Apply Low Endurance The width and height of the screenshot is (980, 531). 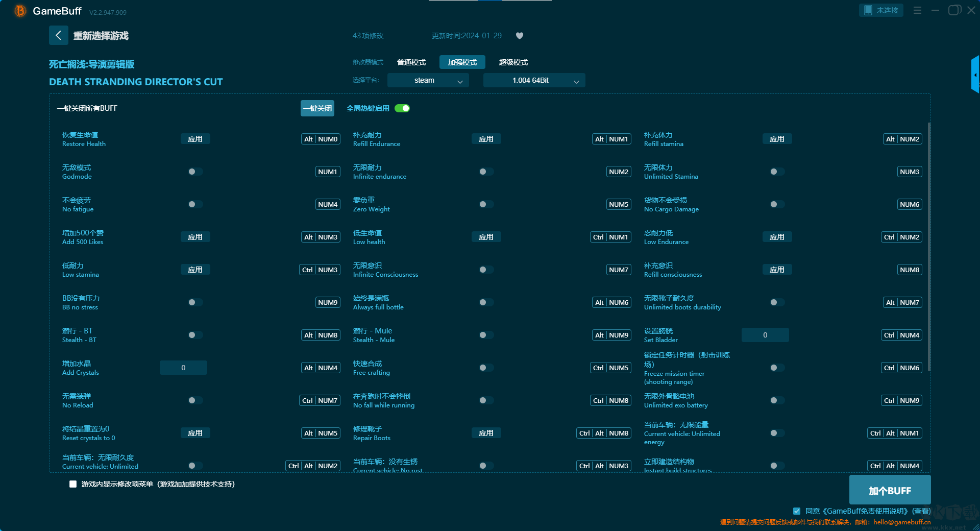(777, 237)
